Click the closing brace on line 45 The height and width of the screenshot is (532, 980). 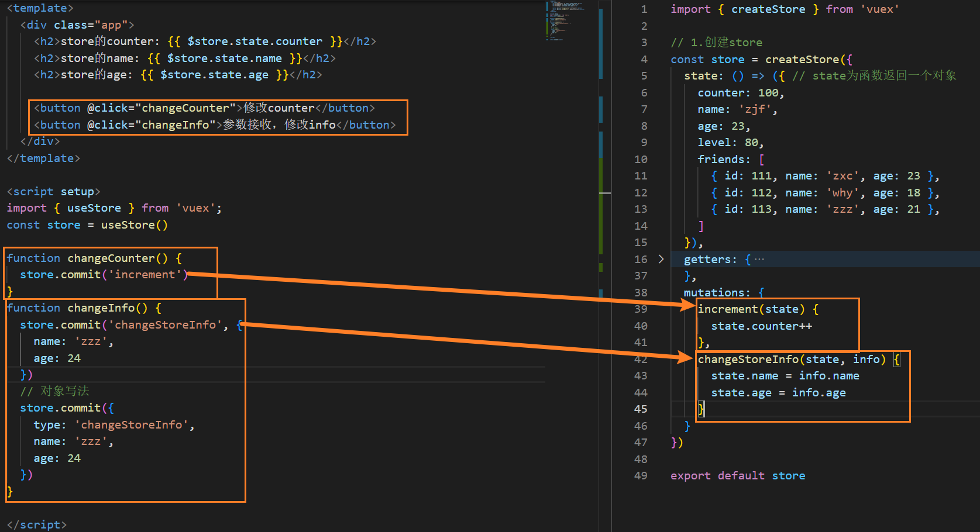pos(701,409)
